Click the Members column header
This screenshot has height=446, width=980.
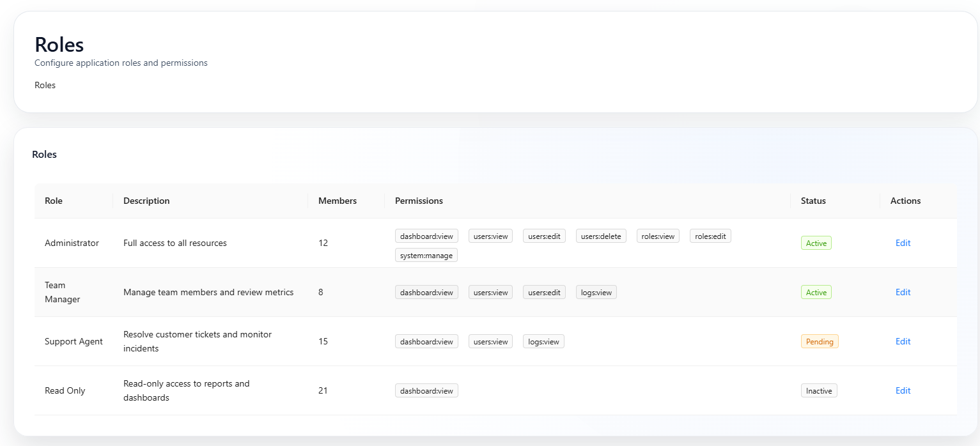click(x=338, y=201)
